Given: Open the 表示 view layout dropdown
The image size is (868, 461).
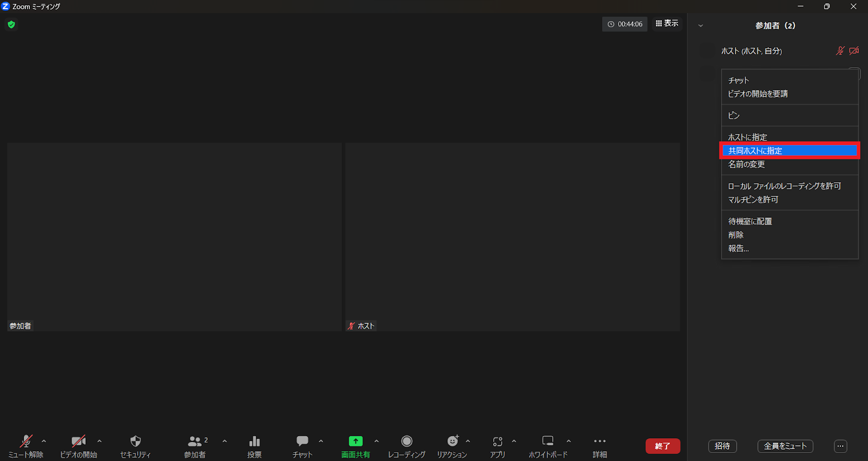Looking at the screenshot, I should (x=667, y=23).
